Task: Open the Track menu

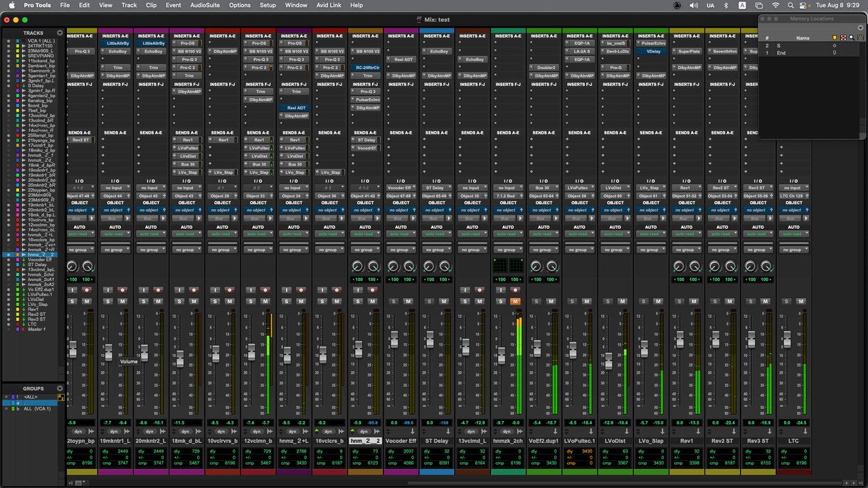Action: pyautogui.click(x=129, y=5)
